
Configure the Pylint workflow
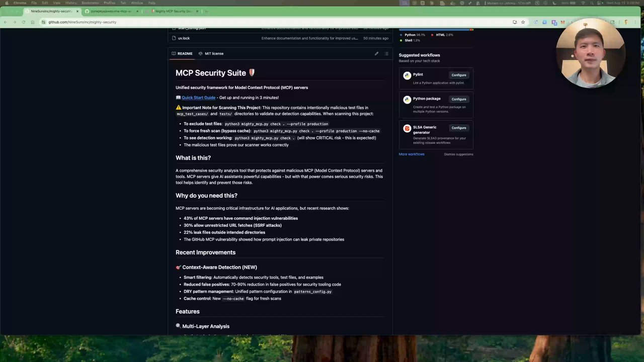(x=459, y=75)
